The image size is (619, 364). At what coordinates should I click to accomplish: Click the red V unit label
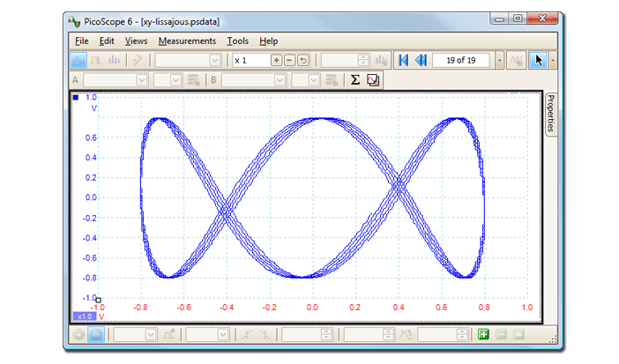tap(101, 316)
